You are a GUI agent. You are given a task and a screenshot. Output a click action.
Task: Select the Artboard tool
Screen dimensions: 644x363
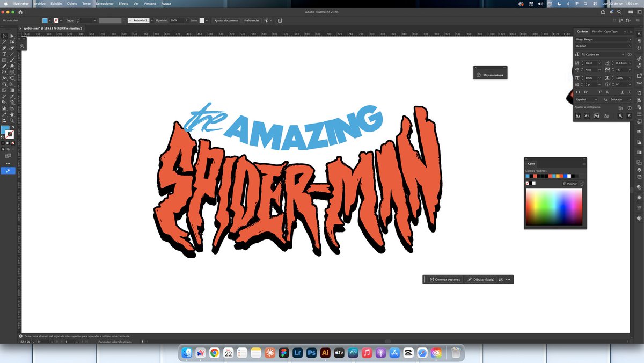pyautogui.click(x=12, y=108)
